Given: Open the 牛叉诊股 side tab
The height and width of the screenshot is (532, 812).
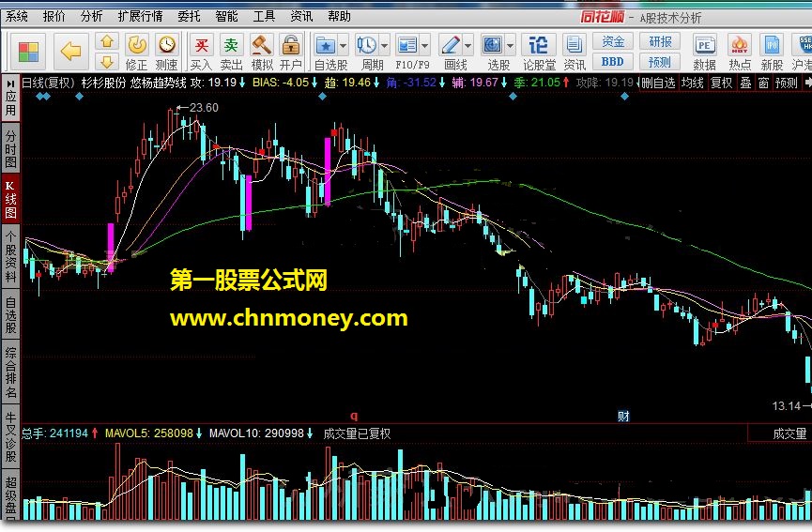Looking at the screenshot, I should (10, 437).
